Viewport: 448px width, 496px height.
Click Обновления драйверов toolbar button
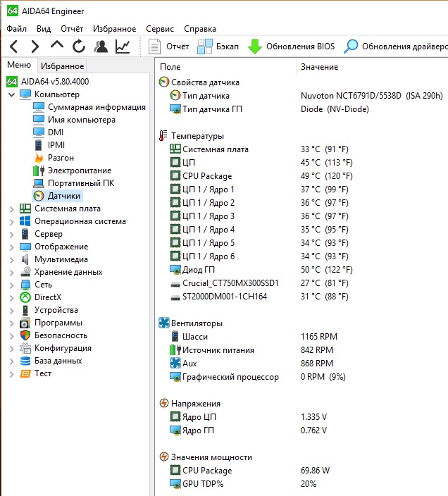[395, 46]
